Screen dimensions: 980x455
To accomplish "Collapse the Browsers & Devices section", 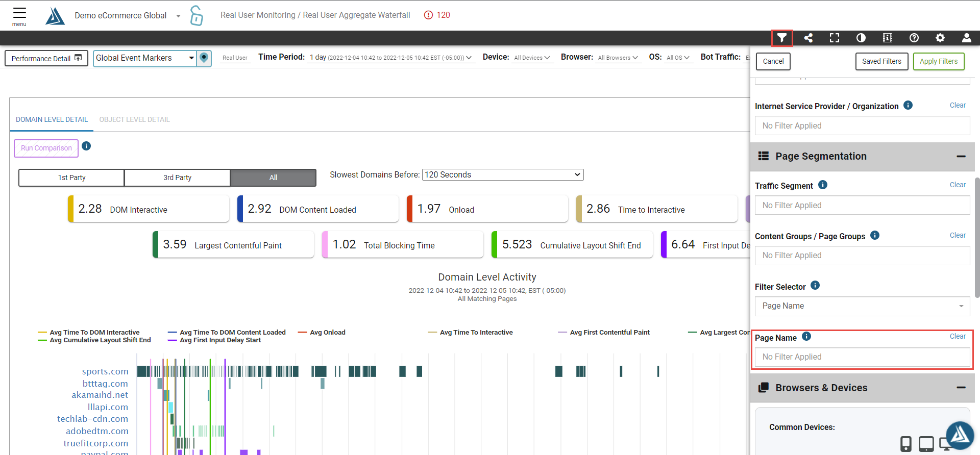I will pos(961,388).
